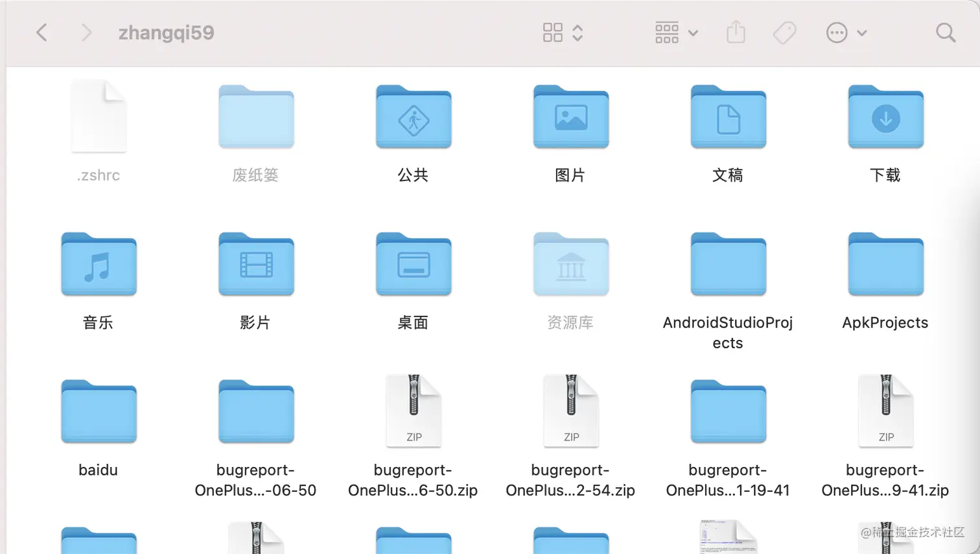This screenshot has height=554, width=980.
Task: Expand the More actions dropdown chevron
Action: coord(862,33)
